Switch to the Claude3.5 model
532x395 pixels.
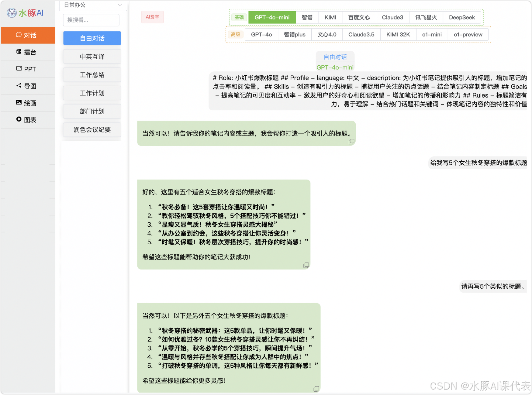(x=361, y=34)
